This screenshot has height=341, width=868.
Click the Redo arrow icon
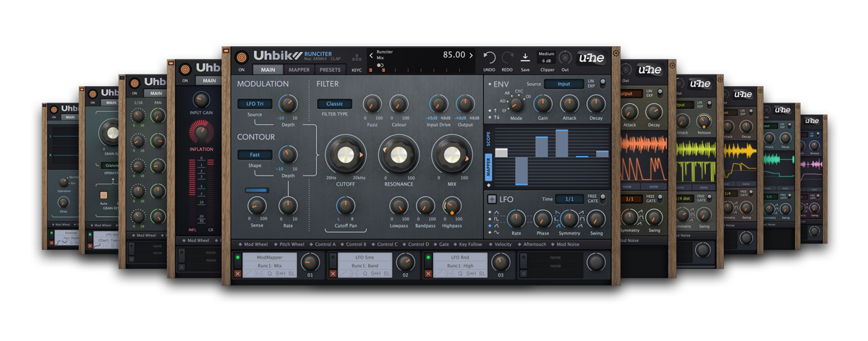(507, 57)
